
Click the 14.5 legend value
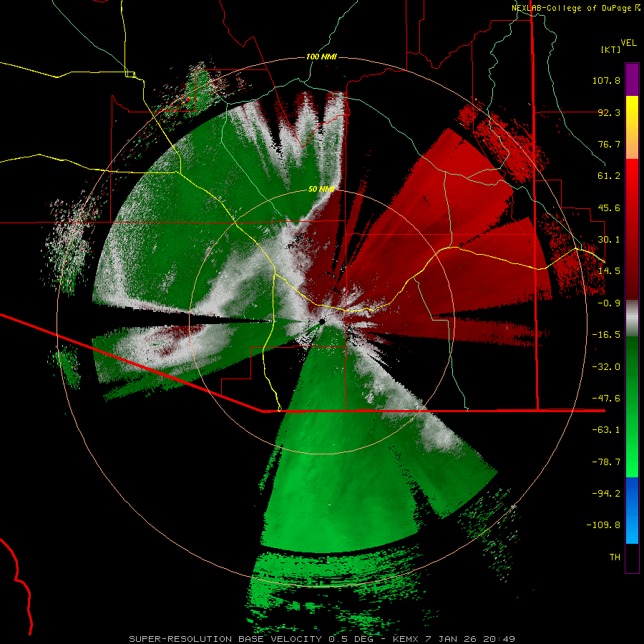tap(609, 271)
